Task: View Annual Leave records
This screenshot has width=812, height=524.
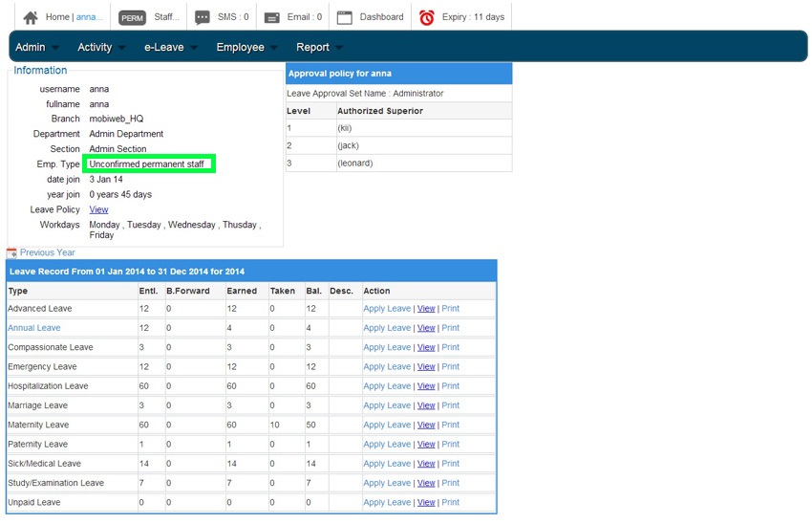Action: tap(426, 328)
